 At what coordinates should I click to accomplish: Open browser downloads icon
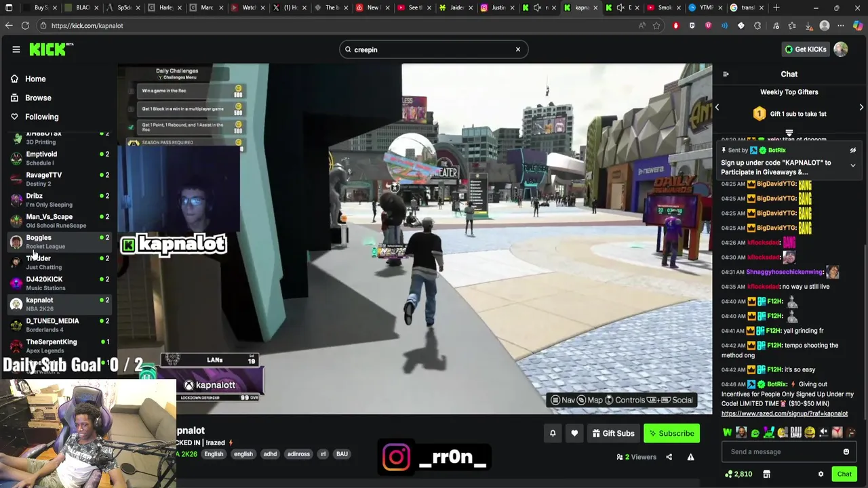(808, 26)
